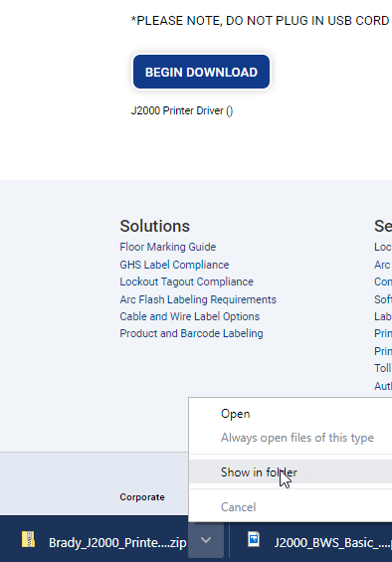This screenshot has width=392, height=562.
Task: Open Arc Flash Labeling Requirements link
Action: point(198,299)
